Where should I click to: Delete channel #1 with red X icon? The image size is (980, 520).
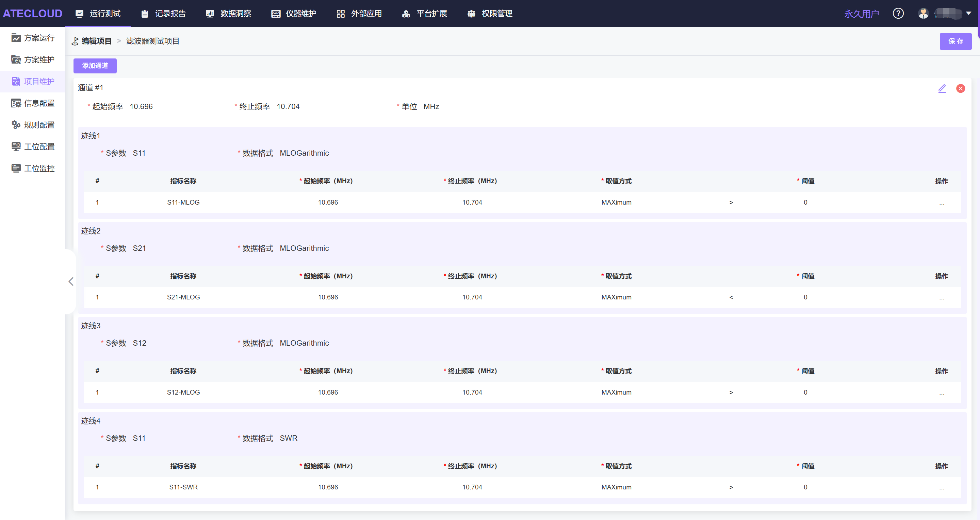point(960,89)
